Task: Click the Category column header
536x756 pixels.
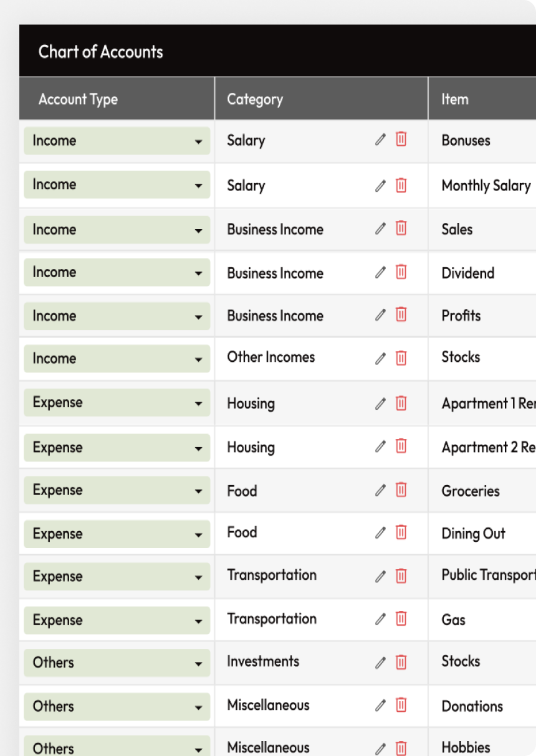Action: coord(255,99)
